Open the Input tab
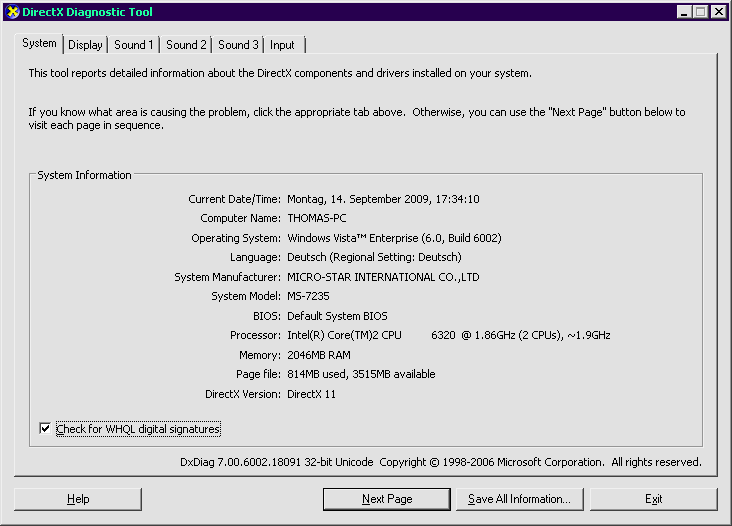 click(282, 45)
